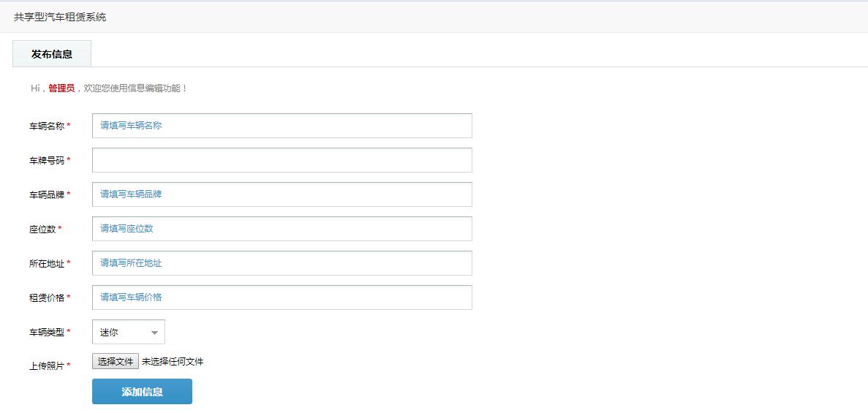Click the 选择文件 file chooser button
The height and width of the screenshot is (413, 868).
[x=115, y=362]
